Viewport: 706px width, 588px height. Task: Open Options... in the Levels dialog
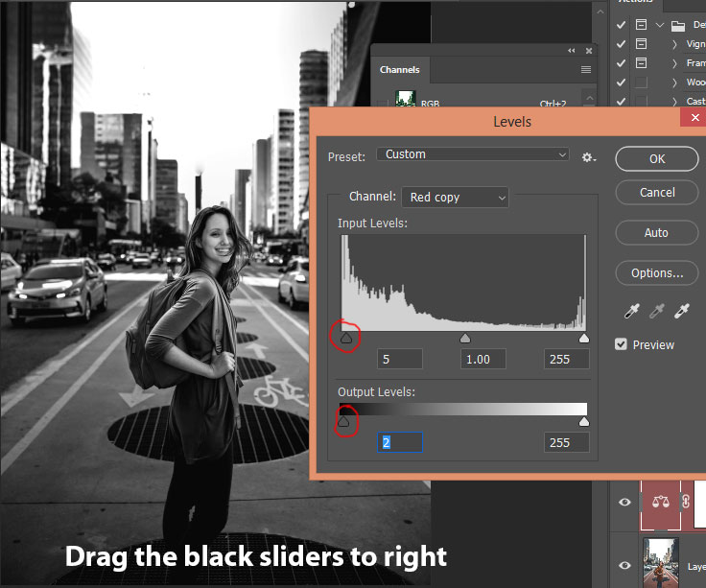coord(657,272)
